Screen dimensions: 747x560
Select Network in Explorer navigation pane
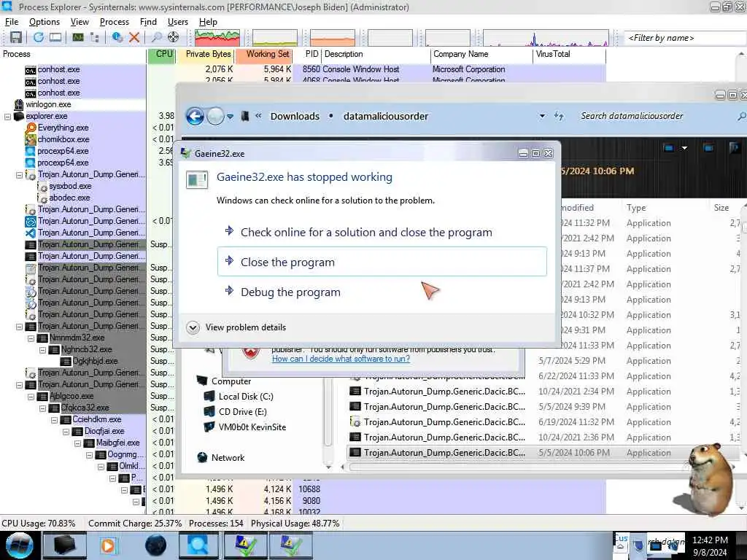pyautogui.click(x=228, y=458)
